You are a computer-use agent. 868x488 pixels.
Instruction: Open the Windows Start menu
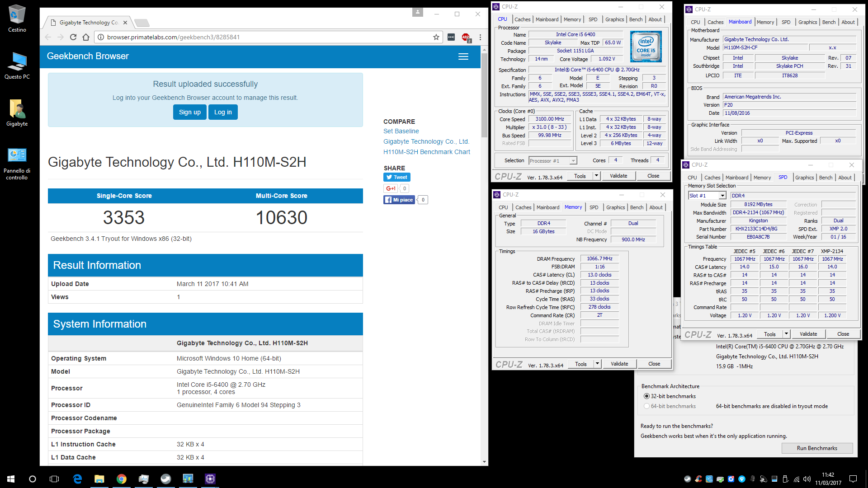coord(11,479)
